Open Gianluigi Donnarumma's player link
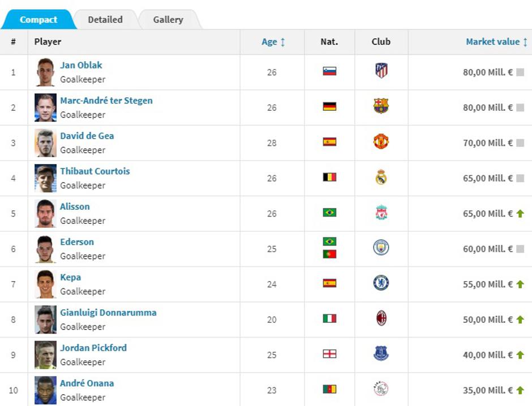Screen dimensions: 532x406 (x=108, y=313)
